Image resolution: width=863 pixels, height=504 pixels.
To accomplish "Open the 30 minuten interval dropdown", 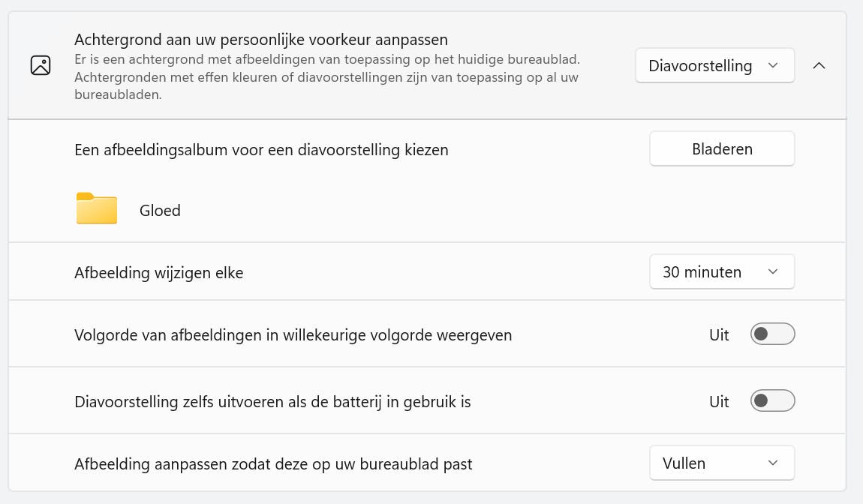I will coord(721,271).
